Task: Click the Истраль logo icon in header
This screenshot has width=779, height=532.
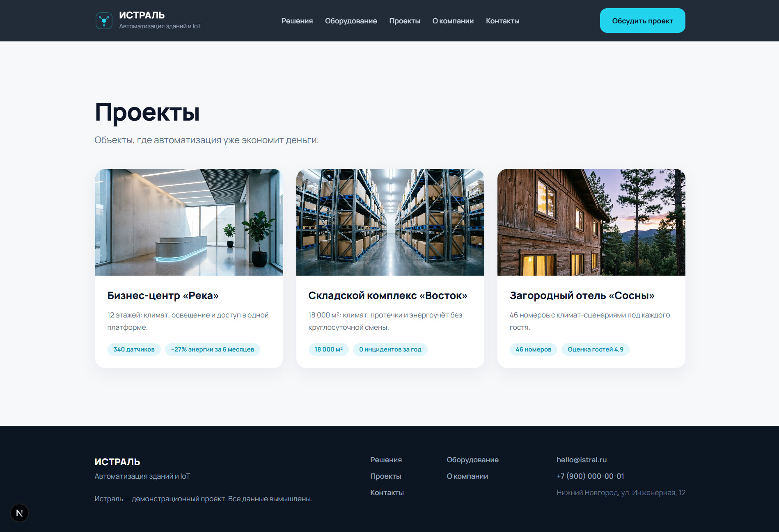Action: (x=104, y=21)
